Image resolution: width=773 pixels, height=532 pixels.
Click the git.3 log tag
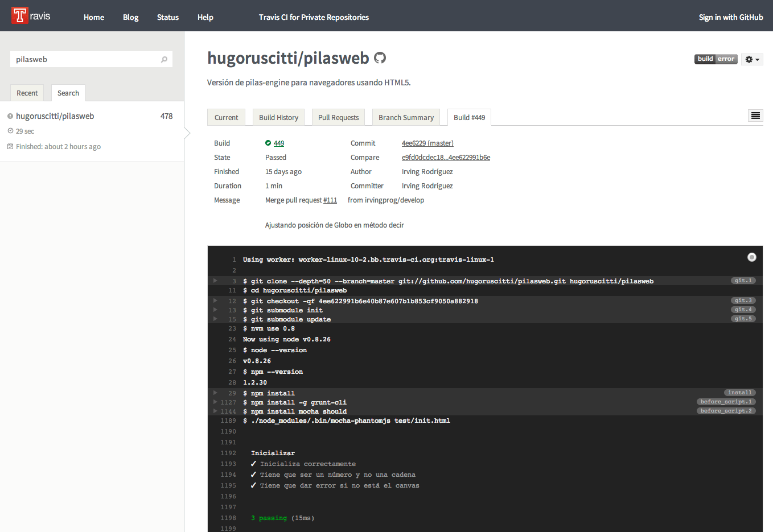(x=743, y=300)
